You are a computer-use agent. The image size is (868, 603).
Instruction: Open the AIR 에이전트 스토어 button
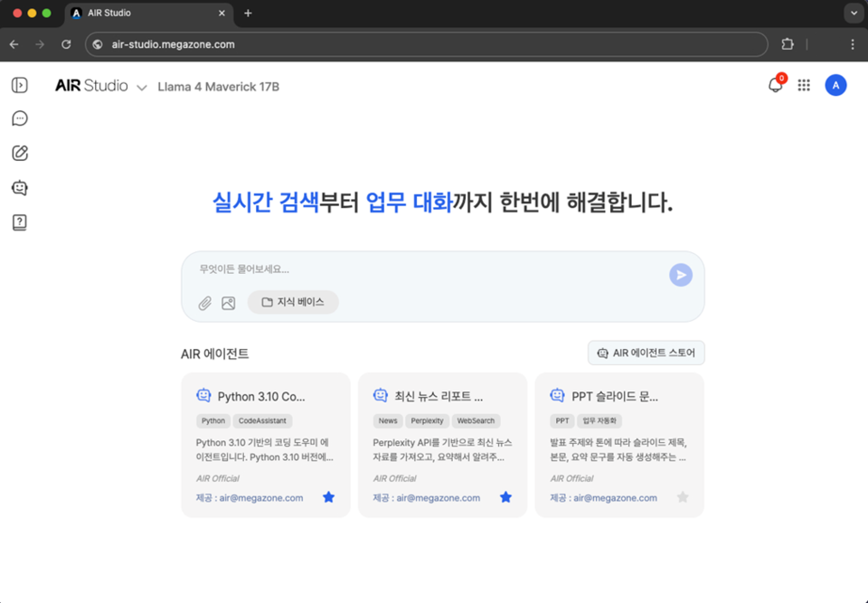click(x=646, y=353)
